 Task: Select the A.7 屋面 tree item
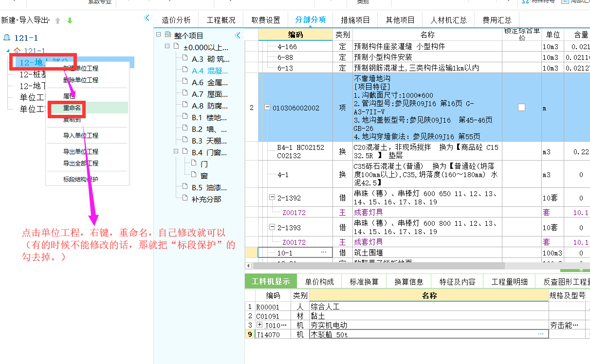coord(209,94)
